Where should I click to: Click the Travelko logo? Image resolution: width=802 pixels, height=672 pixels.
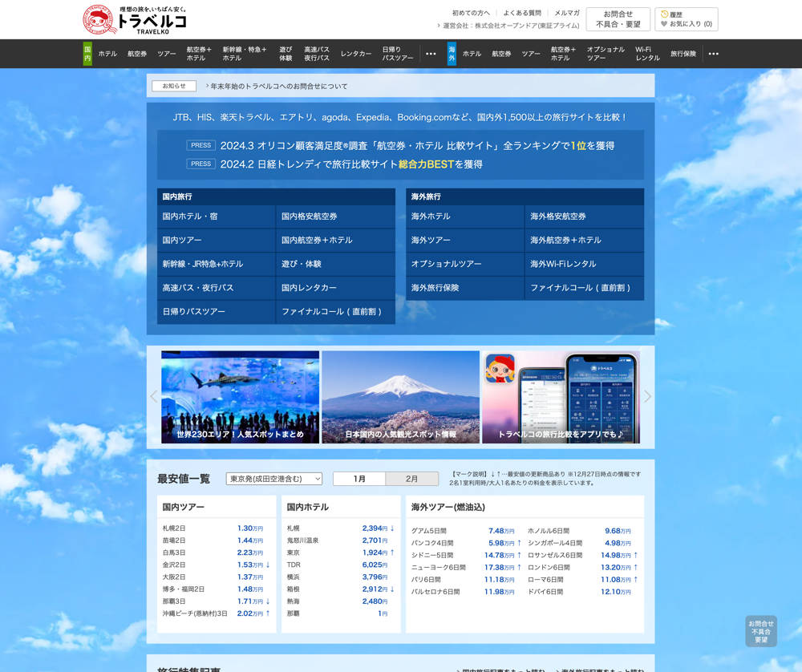(135, 19)
